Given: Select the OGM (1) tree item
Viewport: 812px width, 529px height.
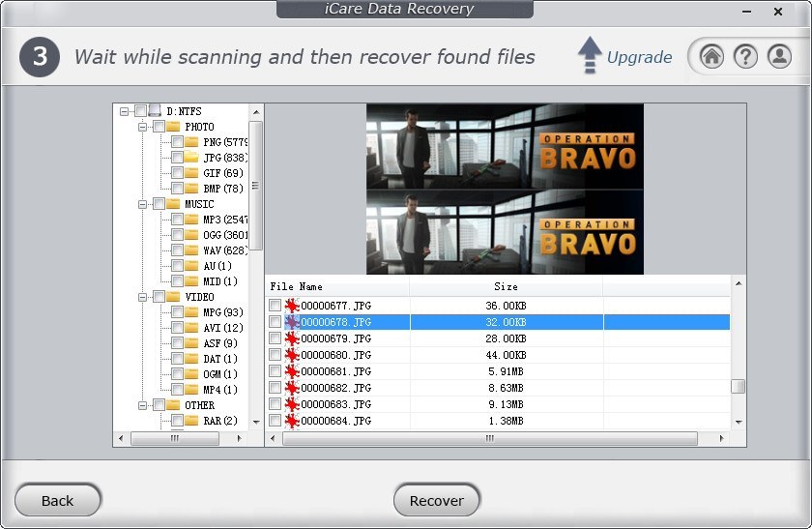Looking at the screenshot, I should [220, 374].
